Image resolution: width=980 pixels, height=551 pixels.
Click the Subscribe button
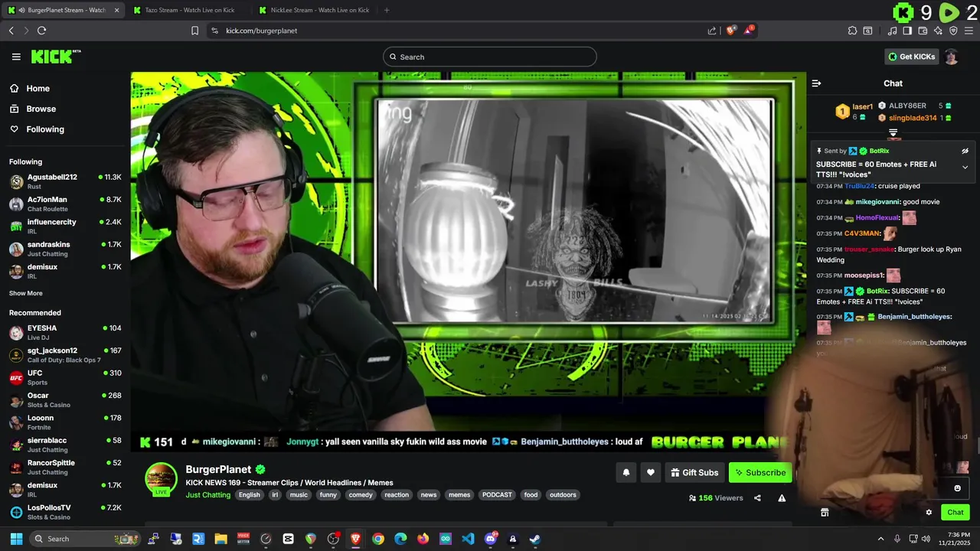[760, 473]
